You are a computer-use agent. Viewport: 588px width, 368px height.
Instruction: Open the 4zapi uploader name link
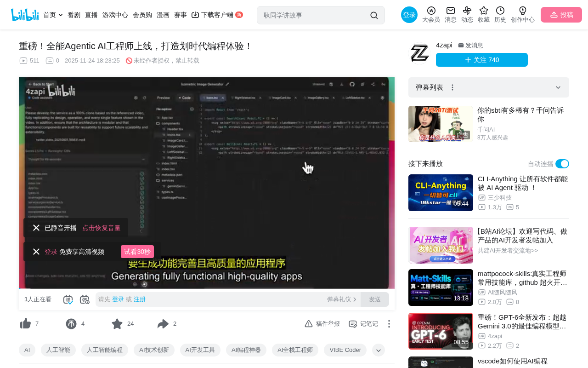(x=444, y=45)
